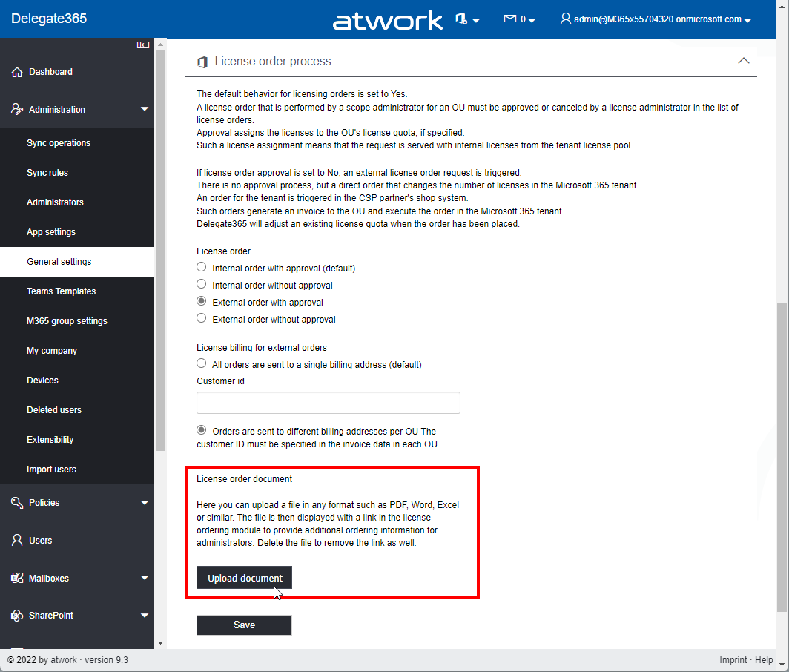Collapse the sidebar with the toggle icon
The image size is (789, 672).
[x=143, y=45]
